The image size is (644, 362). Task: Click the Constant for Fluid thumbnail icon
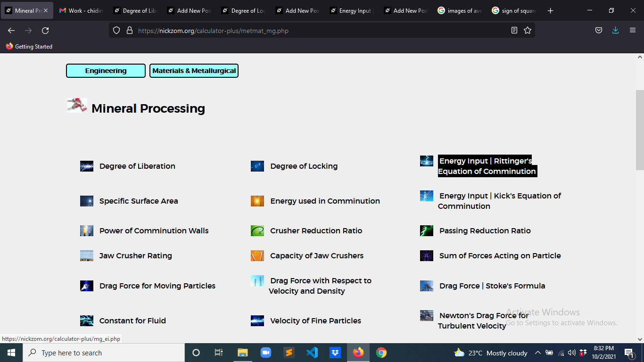[87, 321]
